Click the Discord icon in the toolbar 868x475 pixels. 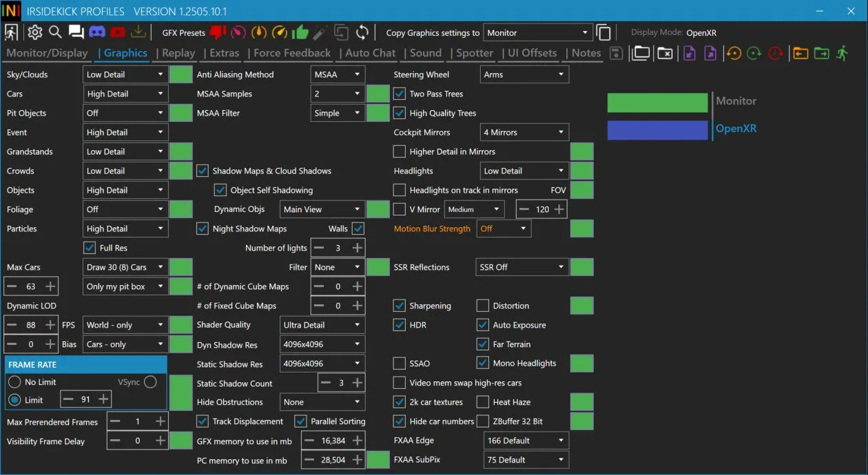pyautogui.click(x=97, y=32)
